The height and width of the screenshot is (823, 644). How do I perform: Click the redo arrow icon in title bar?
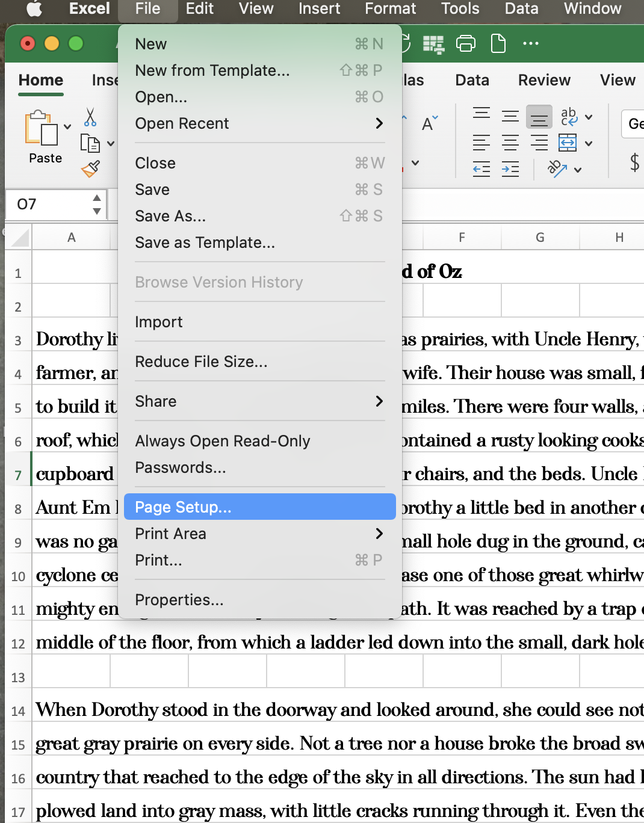click(x=406, y=43)
